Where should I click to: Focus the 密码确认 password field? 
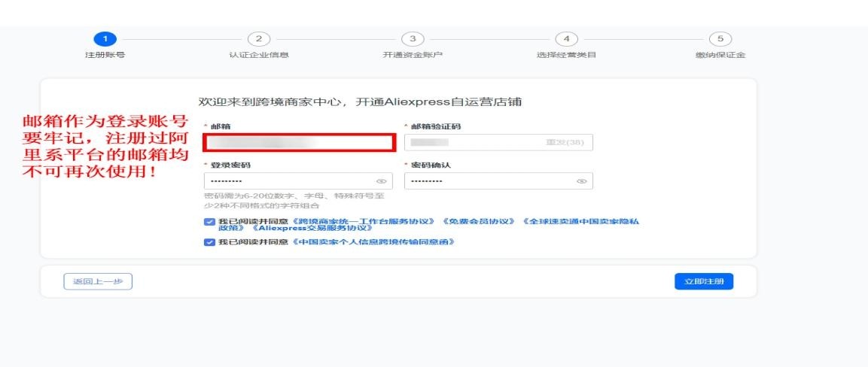[x=498, y=181]
